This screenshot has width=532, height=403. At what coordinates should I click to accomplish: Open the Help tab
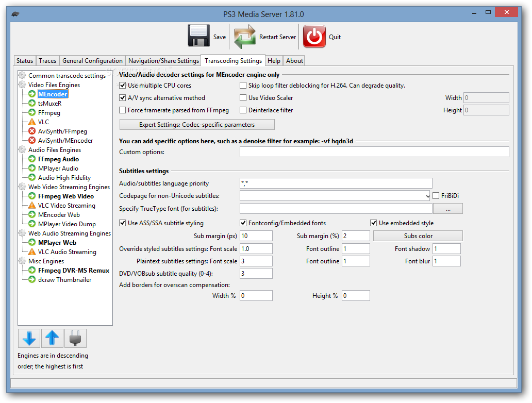click(274, 61)
